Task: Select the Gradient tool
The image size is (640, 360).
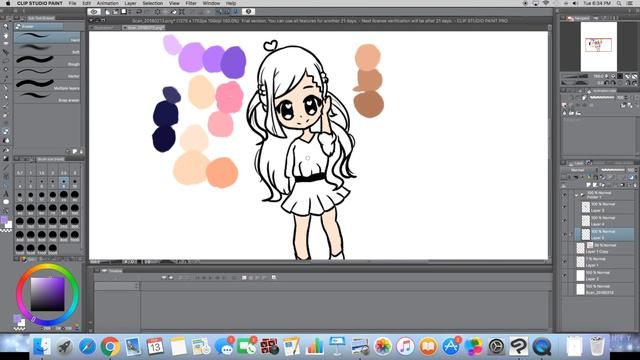Action: pos(6,158)
